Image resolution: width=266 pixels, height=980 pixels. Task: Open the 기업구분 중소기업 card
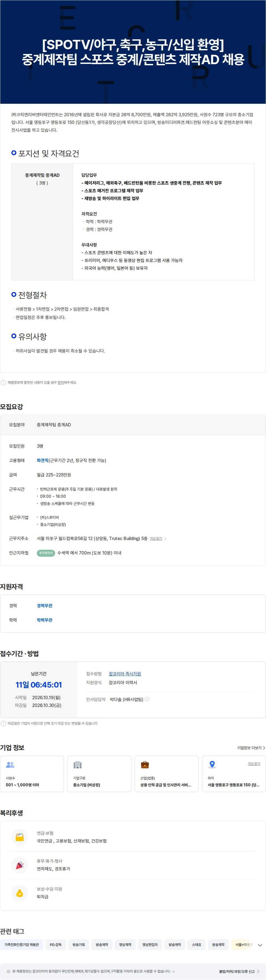99,774
